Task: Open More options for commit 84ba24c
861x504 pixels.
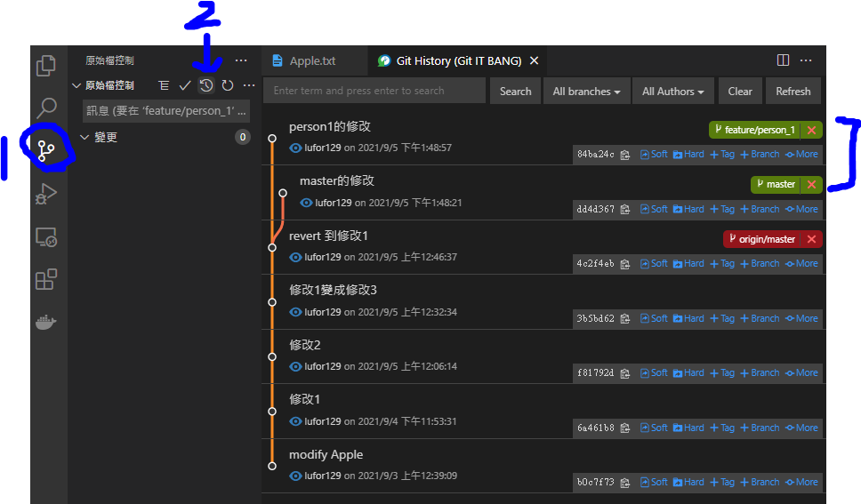Action: click(801, 155)
